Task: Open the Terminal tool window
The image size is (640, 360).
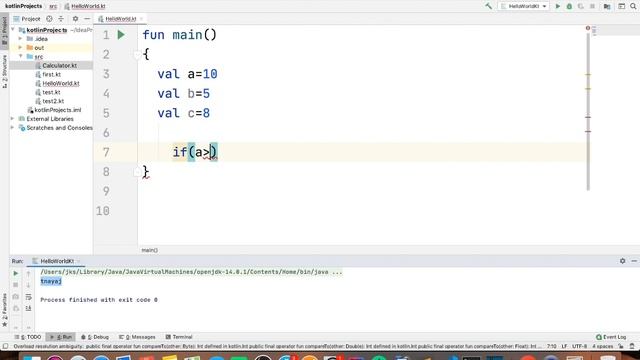Action: pos(179,337)
